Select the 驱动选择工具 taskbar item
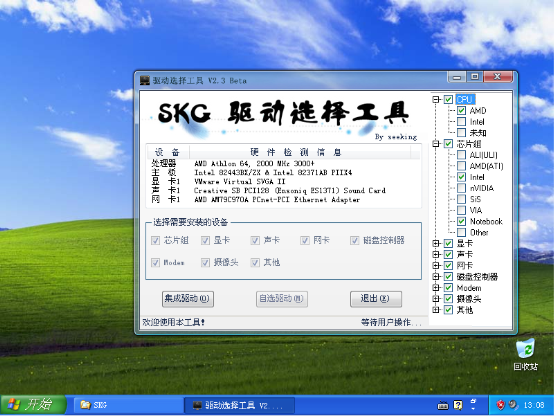Image resolution: width=555 pixels, height=416 pixels. coord(240,405)
